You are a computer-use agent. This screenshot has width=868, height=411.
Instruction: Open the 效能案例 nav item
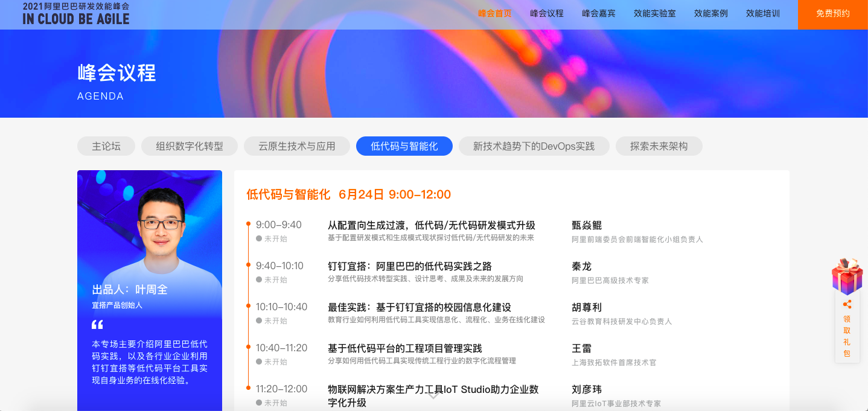[x=711, y=13]
